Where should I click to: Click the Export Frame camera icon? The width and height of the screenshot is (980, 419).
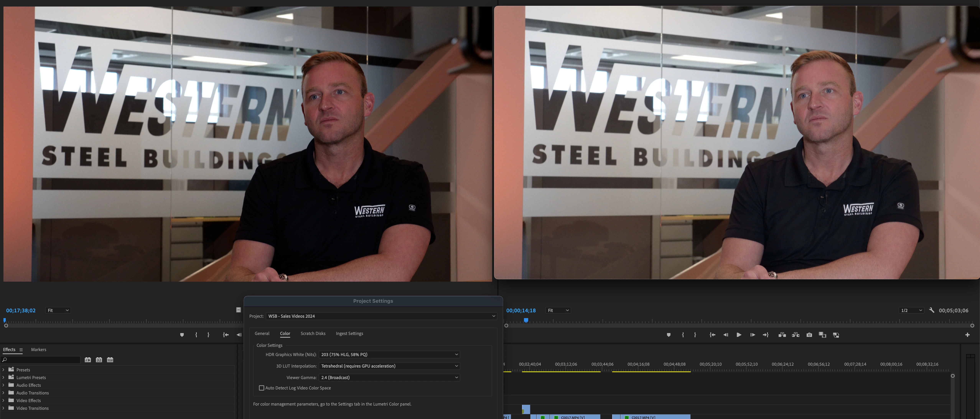pos(809,335)
